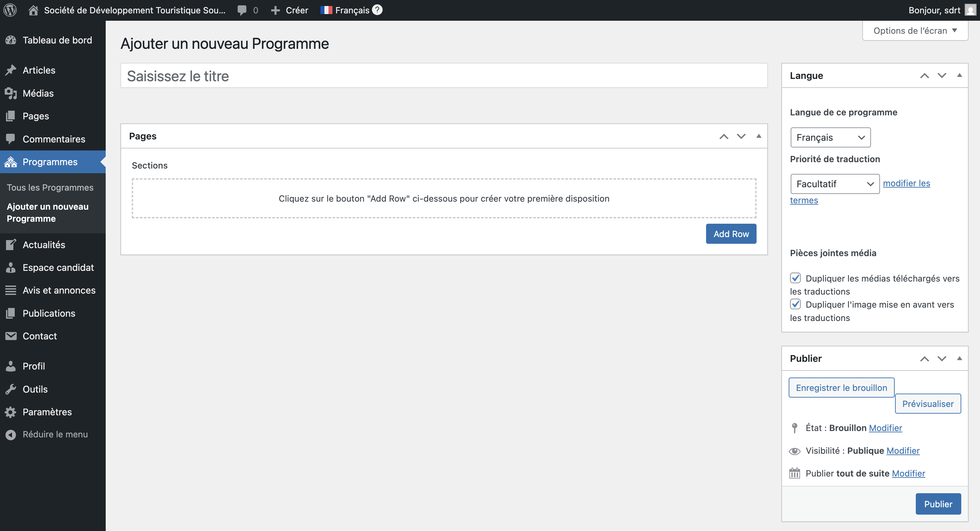
Task: Open Tous les Programmes submenu item
Action: pyautogui.click(x=50, y=188)
